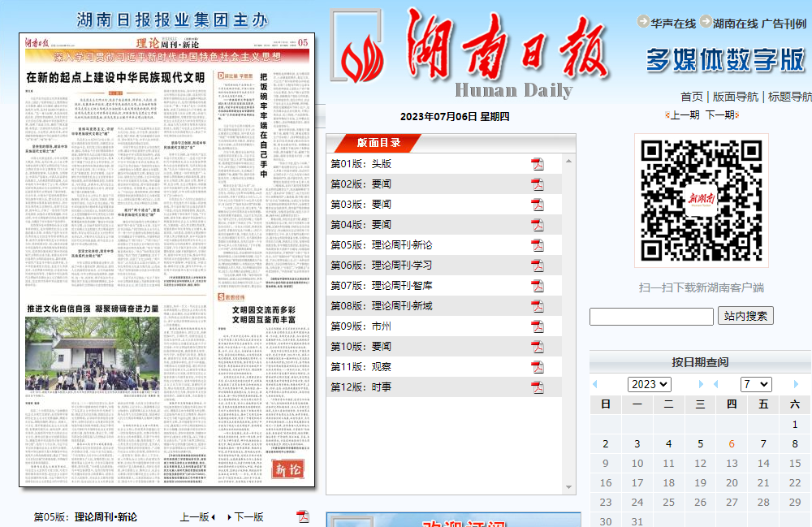The width and height of the screenshot is (812, 527).
Task: Click PDF icon beside 第09版 市州
Action: coord(537,326)
